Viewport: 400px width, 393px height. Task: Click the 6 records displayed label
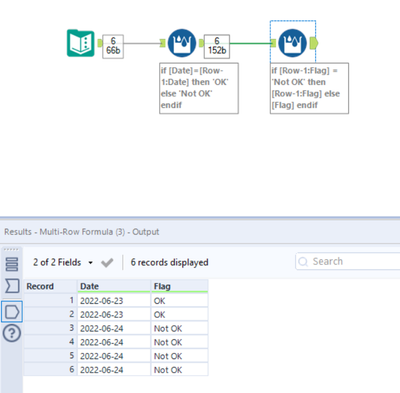[x=169, y=262]
